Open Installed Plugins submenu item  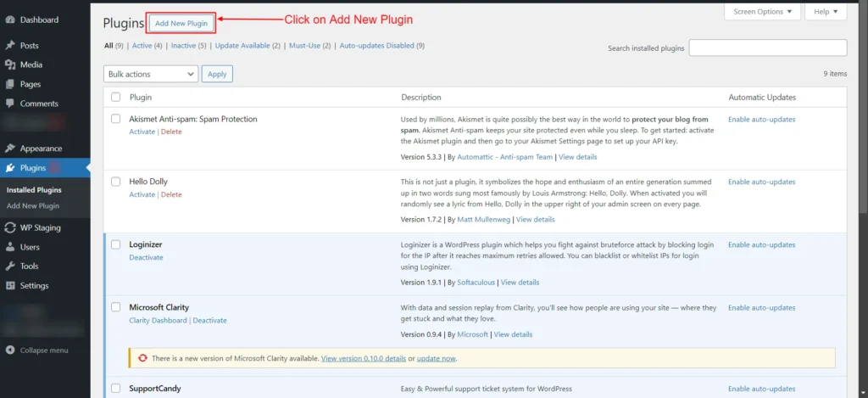coord(34,190)
